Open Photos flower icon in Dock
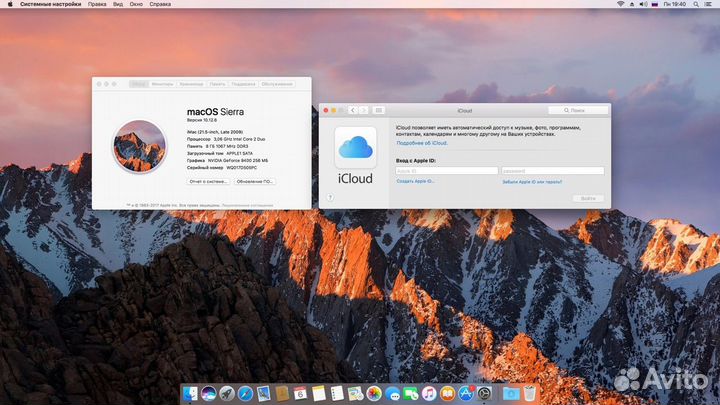Screen dimensions: 720x405 (x=374, y=394)
